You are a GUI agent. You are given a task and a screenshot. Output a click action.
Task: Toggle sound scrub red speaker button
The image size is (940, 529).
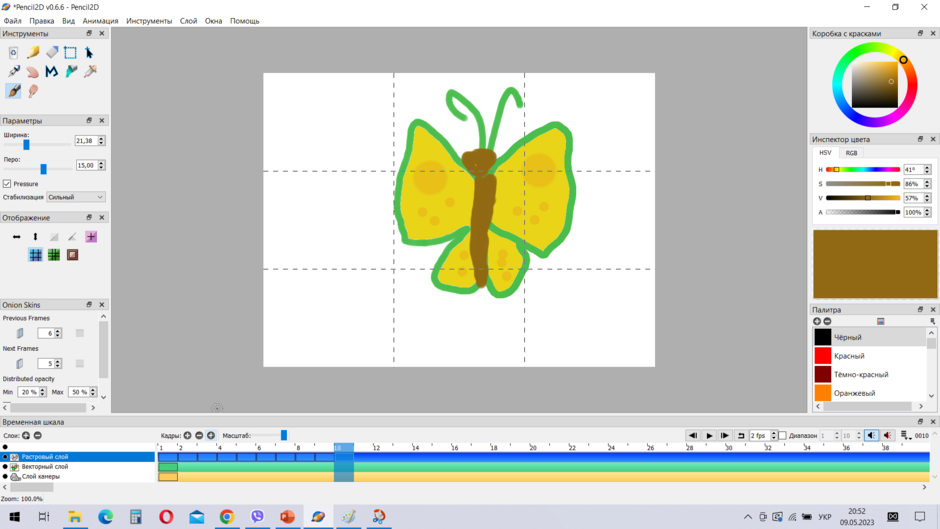[x=888, y=435]
